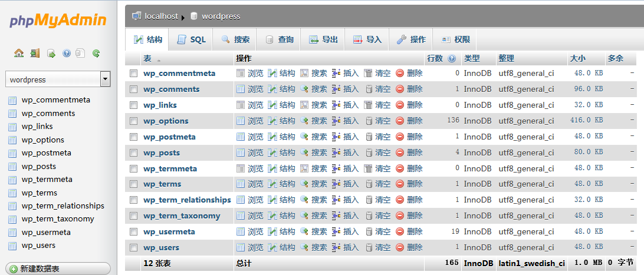Click latin1_swedish_ci in the totals row

click(532, 263)
